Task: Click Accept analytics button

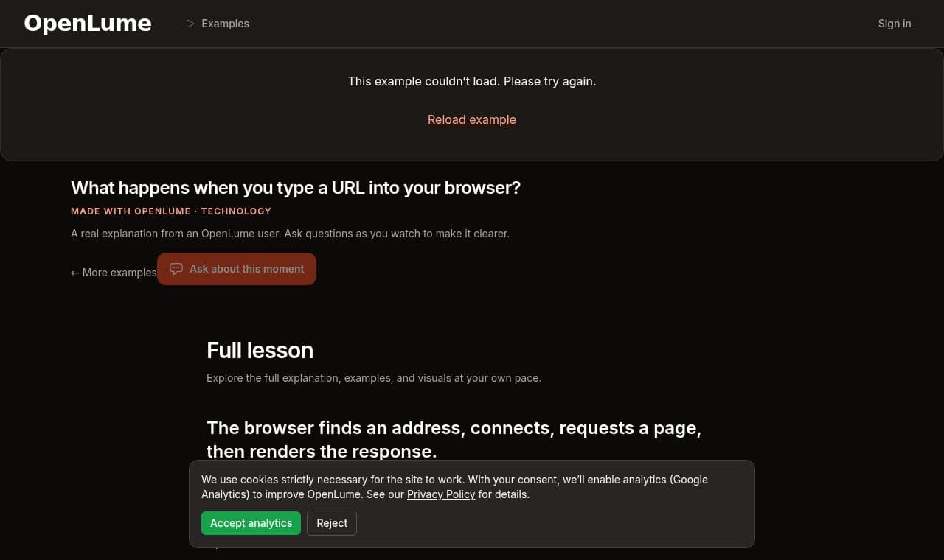Action: (251, 523)
